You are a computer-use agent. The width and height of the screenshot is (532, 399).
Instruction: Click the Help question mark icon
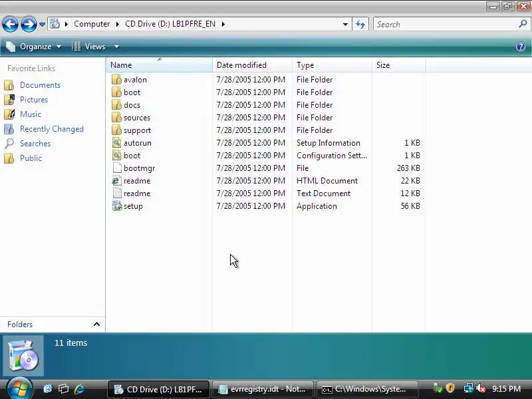point(521,47)
